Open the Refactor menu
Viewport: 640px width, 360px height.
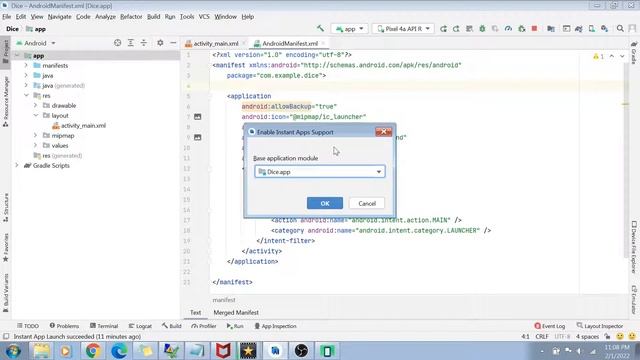point(131,17)
